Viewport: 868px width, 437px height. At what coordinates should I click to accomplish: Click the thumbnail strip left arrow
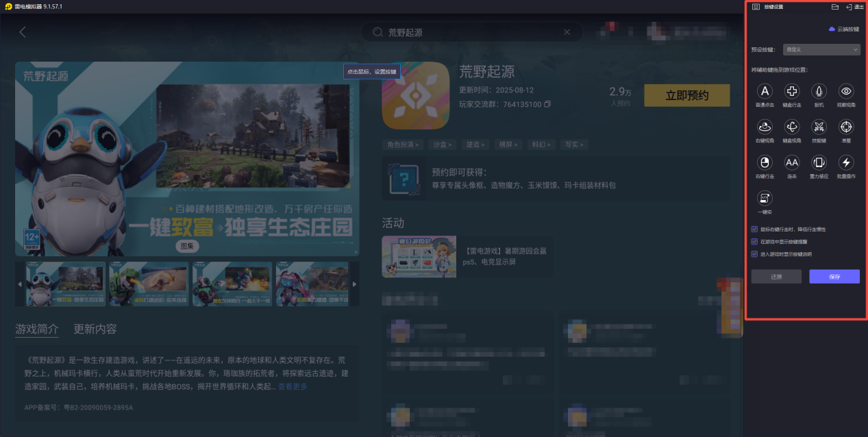(x=20, y=284)
